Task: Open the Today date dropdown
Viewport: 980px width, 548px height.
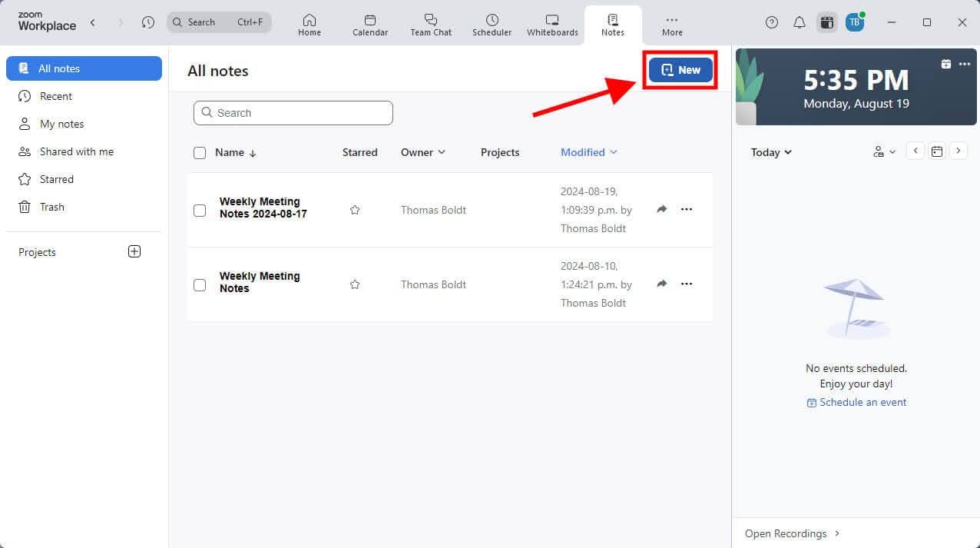Action: click(x=770, y=152)
